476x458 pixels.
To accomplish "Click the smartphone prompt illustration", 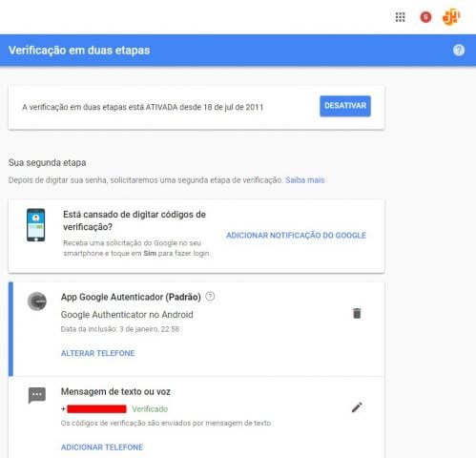I will click(35, 225).
